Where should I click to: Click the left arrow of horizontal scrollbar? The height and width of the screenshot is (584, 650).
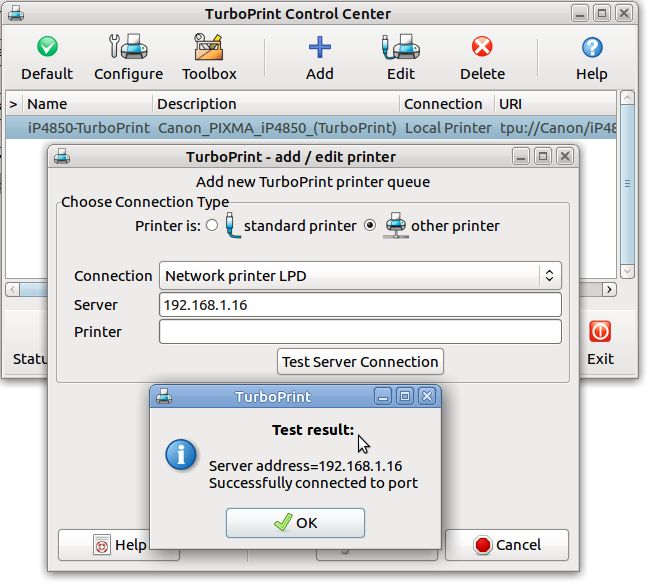pyautogui.click(x=12, y=289)
